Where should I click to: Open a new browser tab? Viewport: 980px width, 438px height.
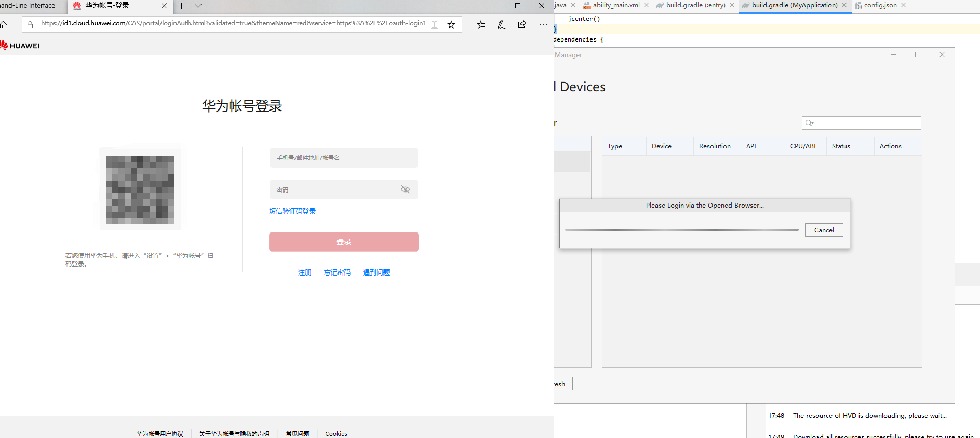[182, 6]
